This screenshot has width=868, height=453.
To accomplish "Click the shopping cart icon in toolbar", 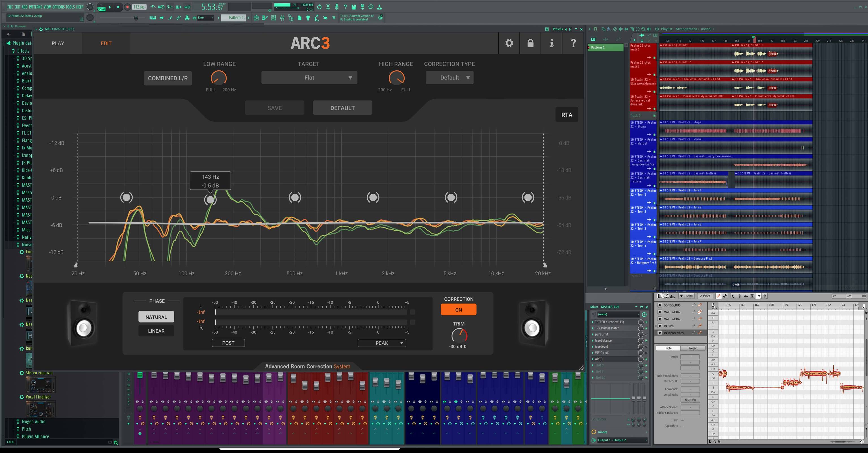I will point(334,18).
